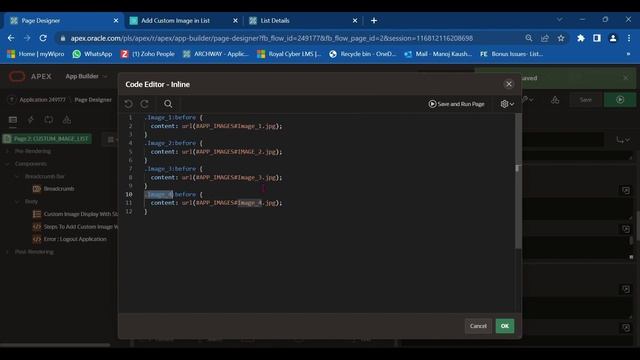Image resolution: width=640 pixels, height=360 pixels.
Task: Select Page Shared Components icon
Action: click(x=67, y=120)
